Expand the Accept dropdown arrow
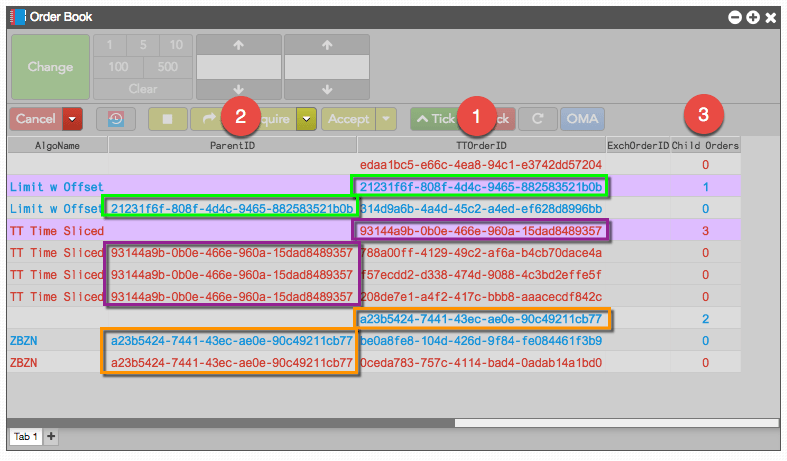Screen dimensions: 787x461 [386, 119]
